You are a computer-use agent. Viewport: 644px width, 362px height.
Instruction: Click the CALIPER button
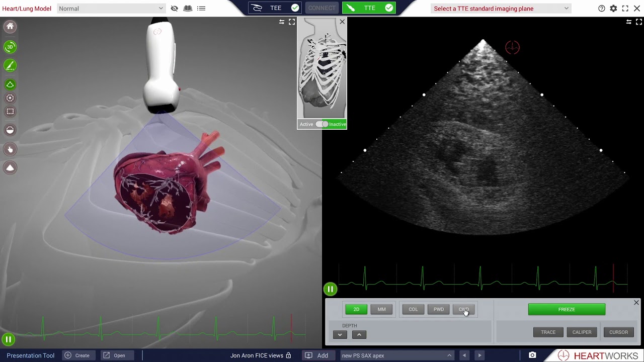click(x=582, y=332)
